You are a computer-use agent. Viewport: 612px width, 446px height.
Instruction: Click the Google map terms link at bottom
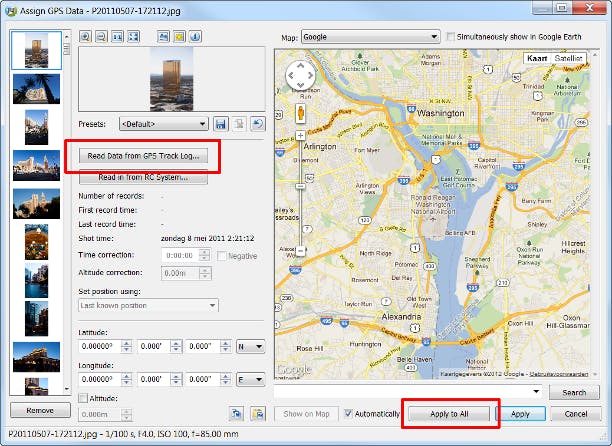click(558, 374)
